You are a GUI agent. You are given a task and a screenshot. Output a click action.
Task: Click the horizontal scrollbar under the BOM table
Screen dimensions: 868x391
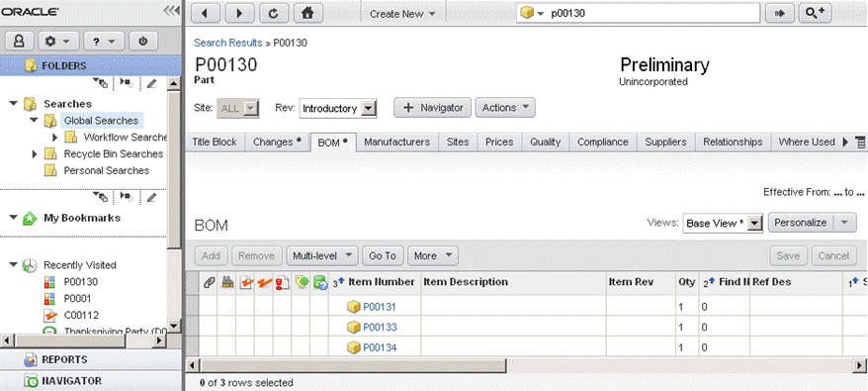tap(353, 365)
